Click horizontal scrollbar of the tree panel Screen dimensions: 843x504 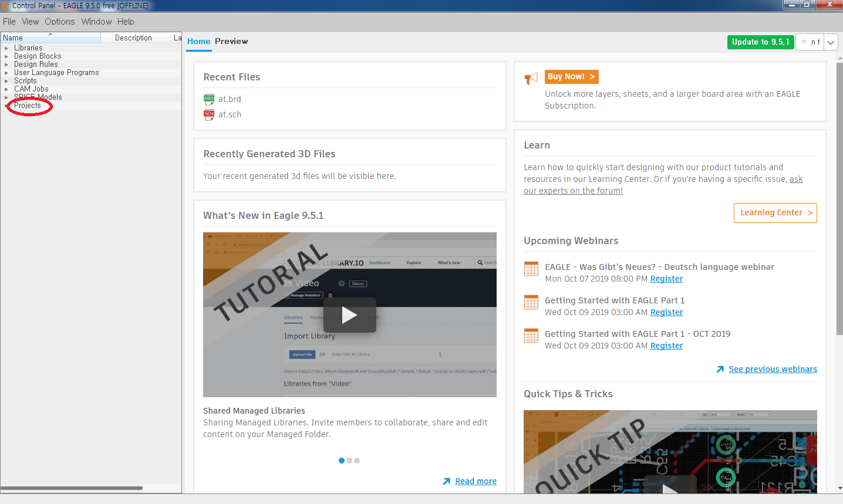tap(72, 488)
